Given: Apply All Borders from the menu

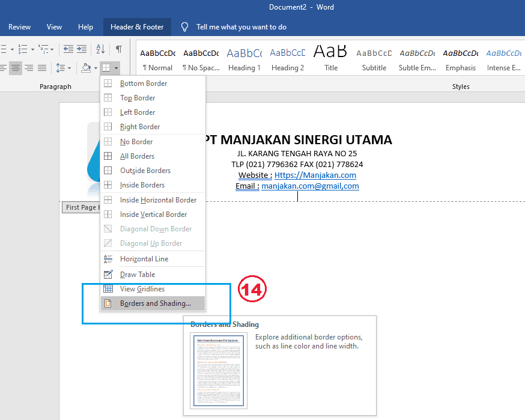Looking at the screenshot, I should (x=153, y=156).
